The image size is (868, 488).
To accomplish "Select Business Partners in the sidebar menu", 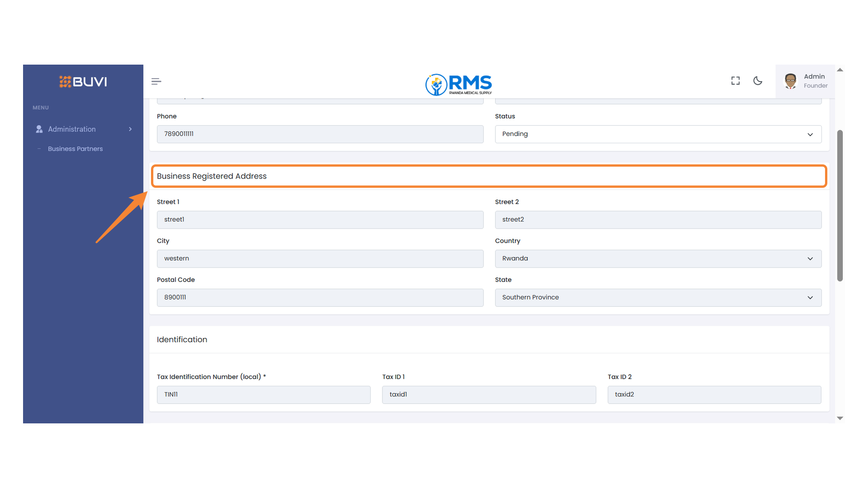I will [75, 148].
